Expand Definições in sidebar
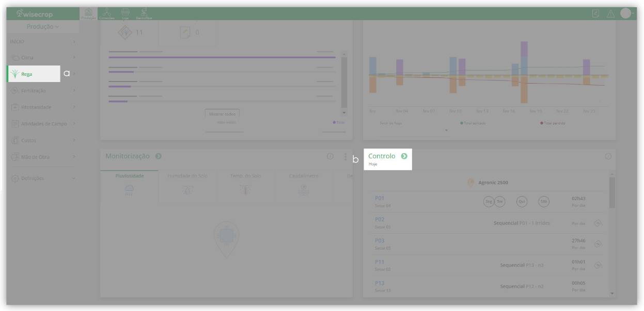The image size is (644, 311). 43,178
